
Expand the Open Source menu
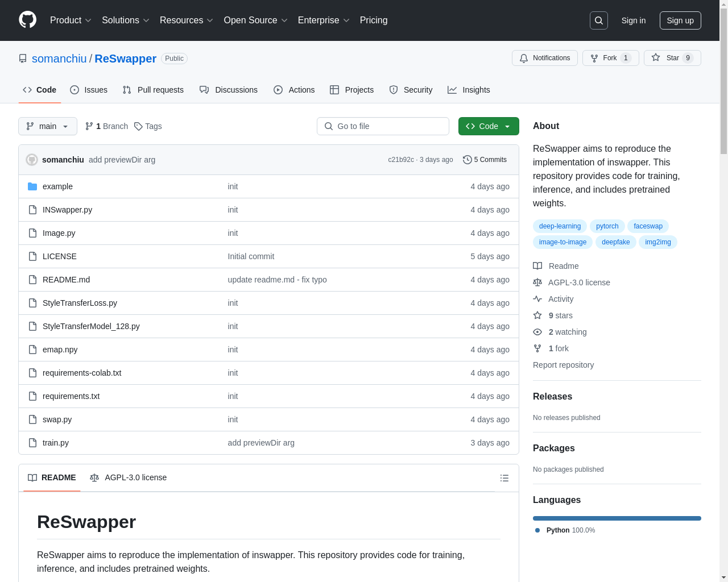coord(256,20)
